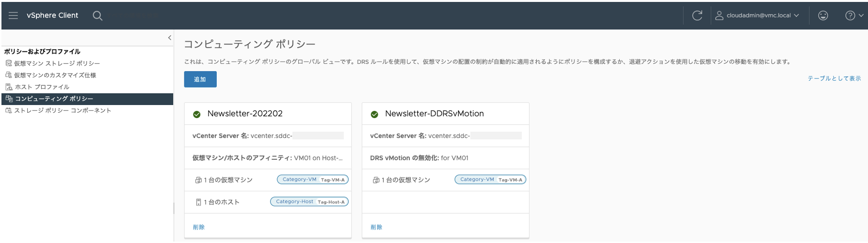Click the 追加 button

tap(200, 79)
